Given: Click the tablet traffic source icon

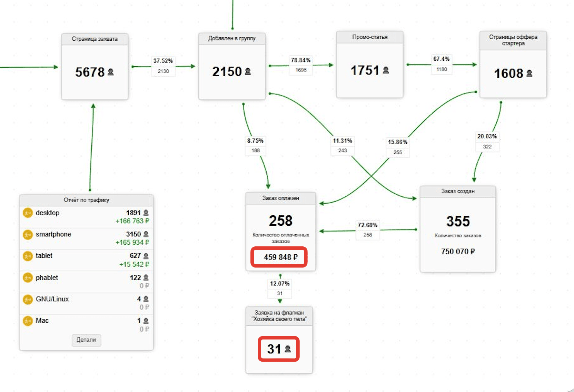Looking at the screenshot, I should tap(28, 256).
